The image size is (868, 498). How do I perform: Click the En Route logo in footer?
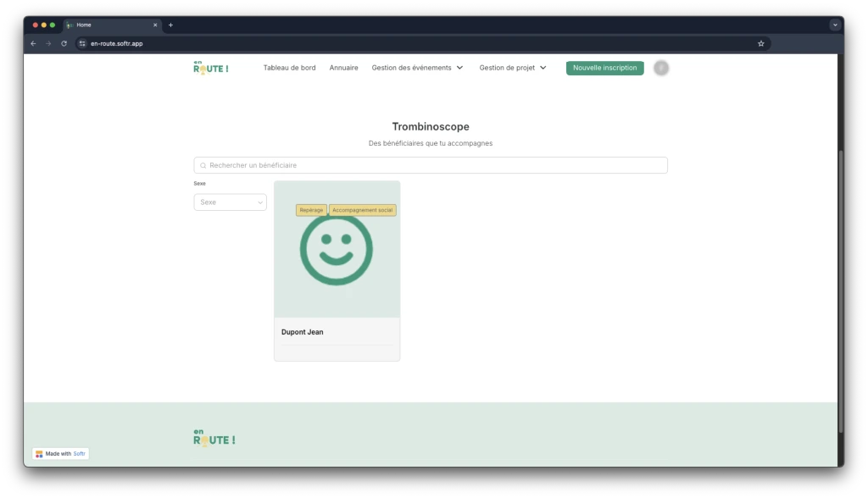[x=214, y=438]
